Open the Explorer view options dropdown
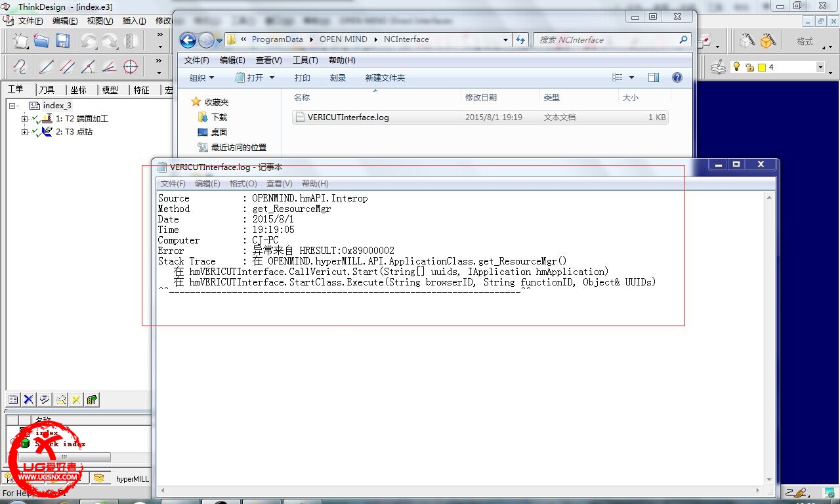 coord(632,77)
